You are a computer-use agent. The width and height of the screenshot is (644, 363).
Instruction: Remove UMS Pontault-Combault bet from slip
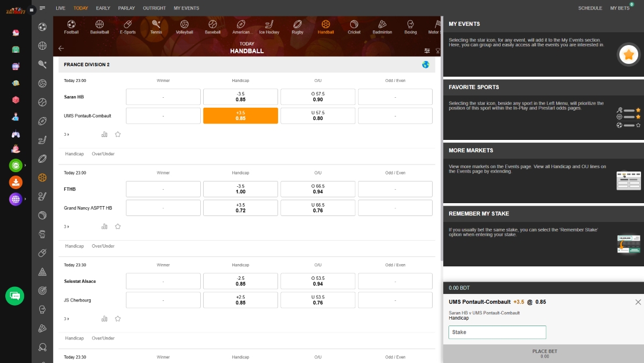(x=638, y=302)
